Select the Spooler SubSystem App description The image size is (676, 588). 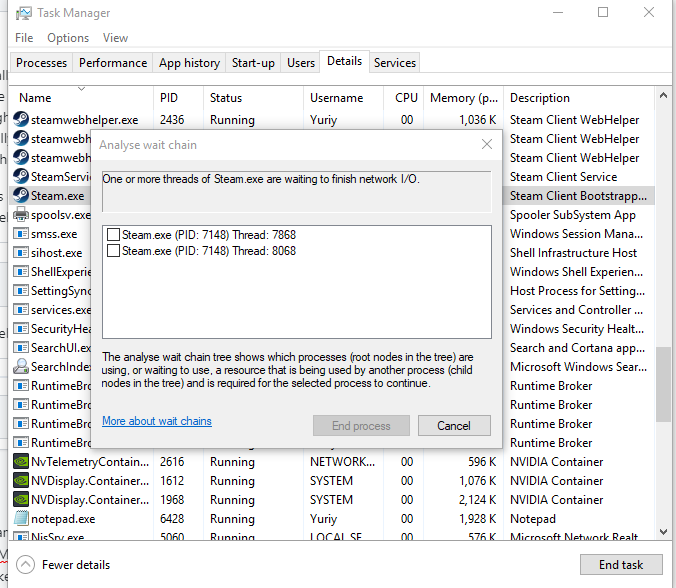pos(573,215)
